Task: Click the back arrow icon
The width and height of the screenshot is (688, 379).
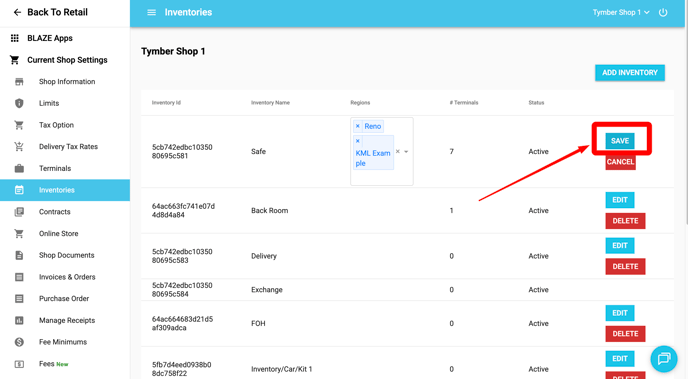Action: [x=17, y=12]
